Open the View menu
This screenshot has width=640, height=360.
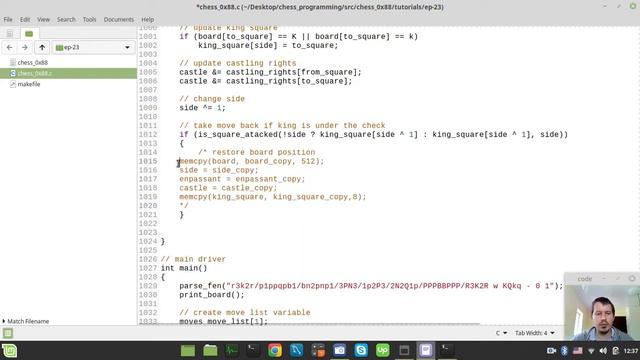coord(43,19)
